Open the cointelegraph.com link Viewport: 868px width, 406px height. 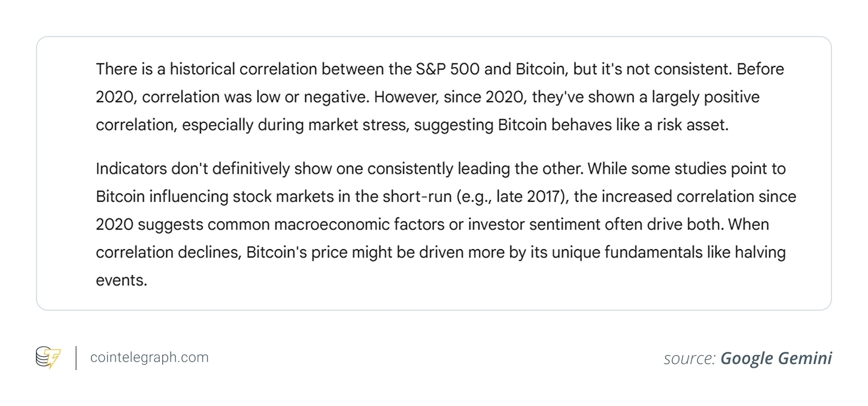click(149, 357)
